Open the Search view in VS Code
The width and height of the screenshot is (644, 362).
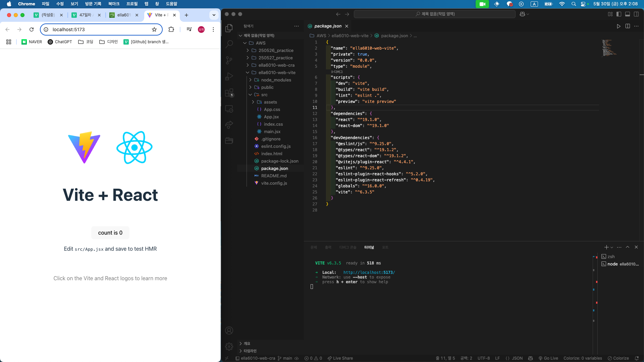pyautogui.click(x=229, y=44)
